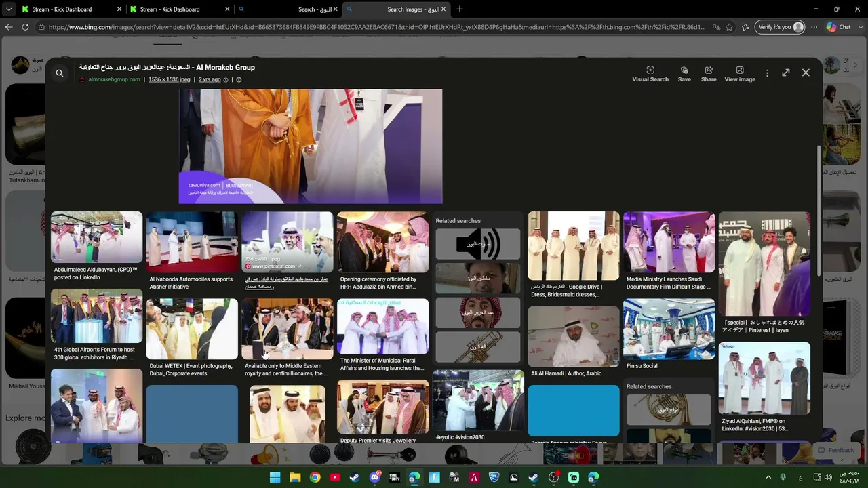
Task: Open File Explorer from the taskbar
Action: [x=295, y=477]
